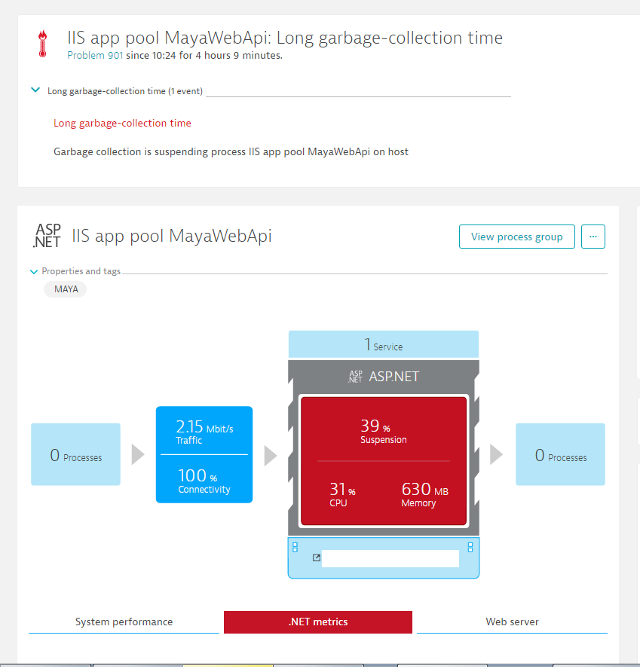Switch to the System performance tab
Viewport: 640px width, 672px height.
coord(124,622)
